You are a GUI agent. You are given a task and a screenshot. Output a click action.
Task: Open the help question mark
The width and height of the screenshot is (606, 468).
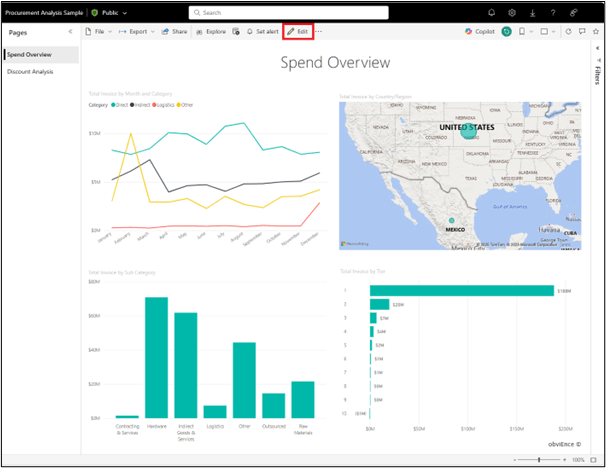click(553, 13)
